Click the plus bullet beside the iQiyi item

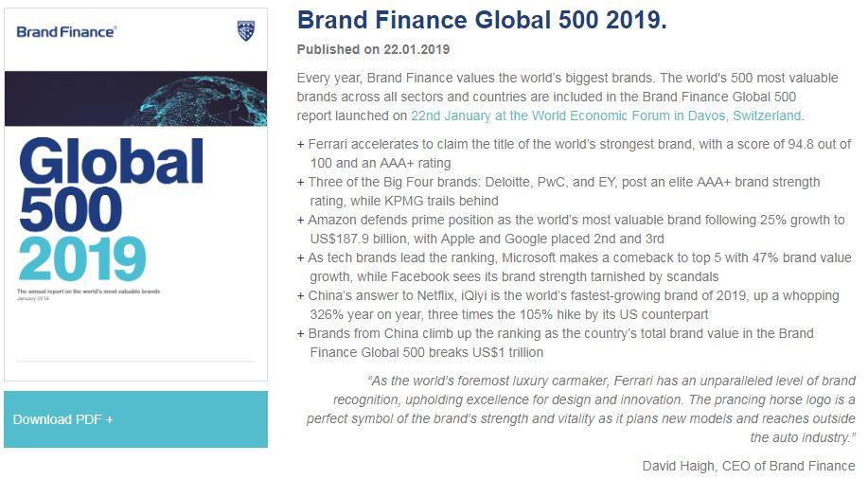(301, 295)
